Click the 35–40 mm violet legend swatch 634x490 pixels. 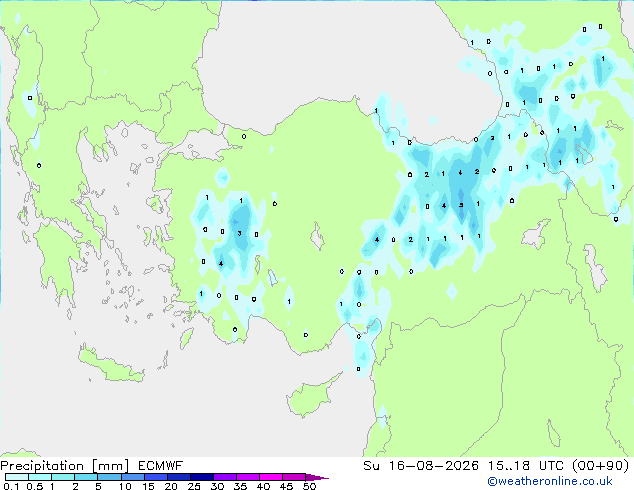point(247,477)
